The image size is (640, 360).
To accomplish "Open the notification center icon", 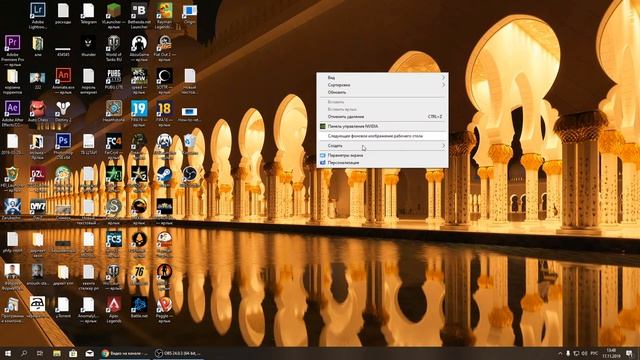I will [629, 353].
